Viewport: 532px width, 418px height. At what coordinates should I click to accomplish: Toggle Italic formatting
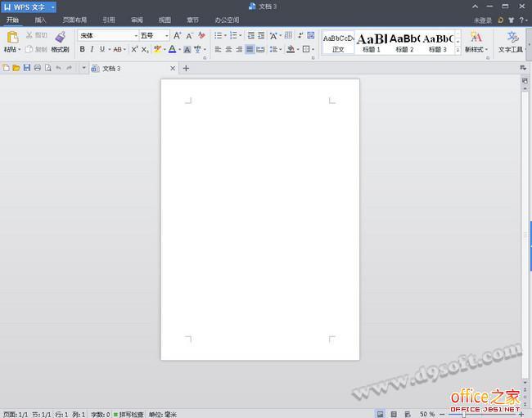[92, 50]
